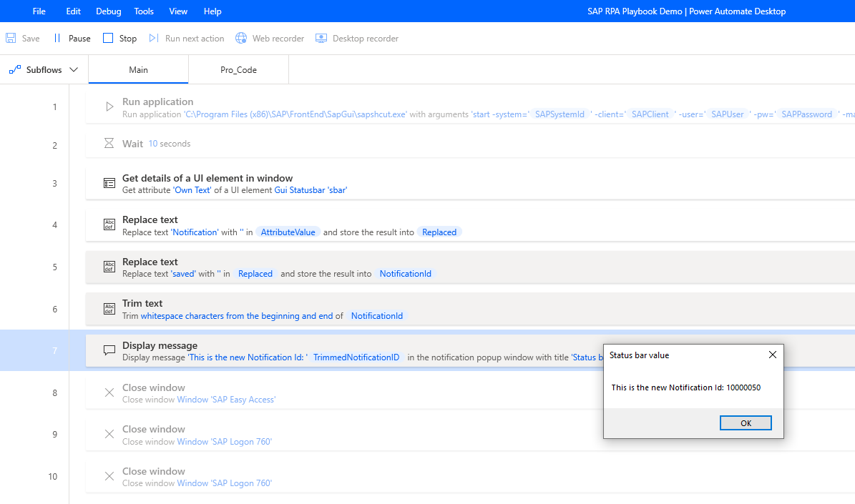Click the Run application play icon
The height and width of the screenshot is (504, 855).
pyautogui.click(x=109, y=107)
